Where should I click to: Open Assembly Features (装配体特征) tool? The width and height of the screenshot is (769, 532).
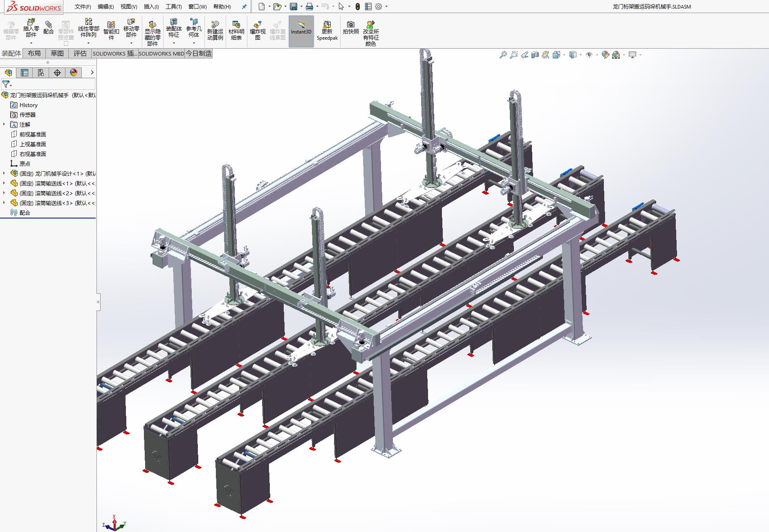174,27
